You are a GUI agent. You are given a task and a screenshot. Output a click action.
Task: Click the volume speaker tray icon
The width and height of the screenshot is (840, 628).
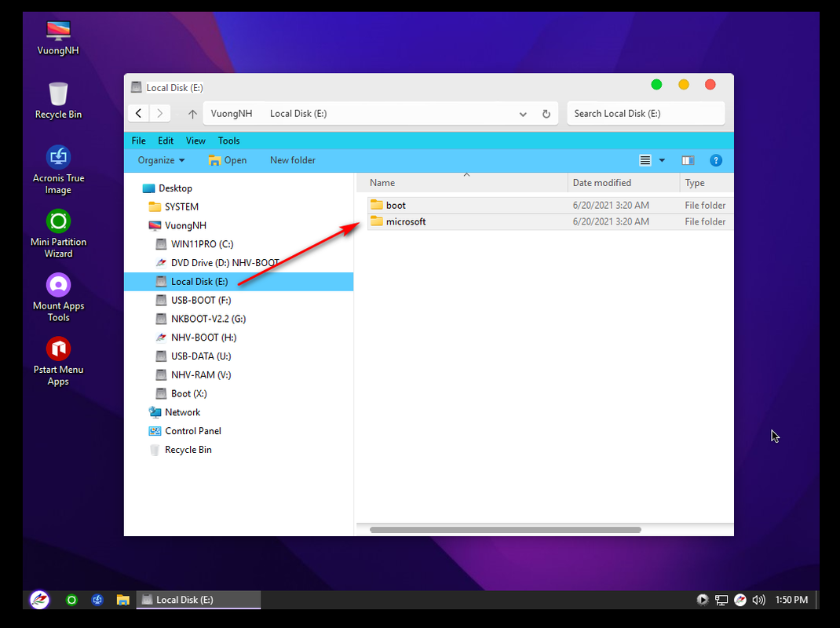pyautogui.click(x=758, y=600)
